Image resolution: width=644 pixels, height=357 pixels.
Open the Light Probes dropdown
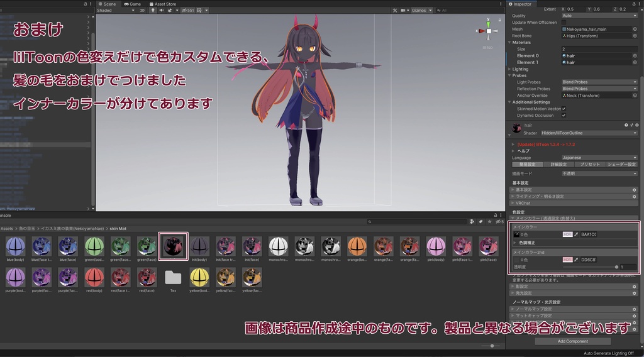[x=599, y=82]
